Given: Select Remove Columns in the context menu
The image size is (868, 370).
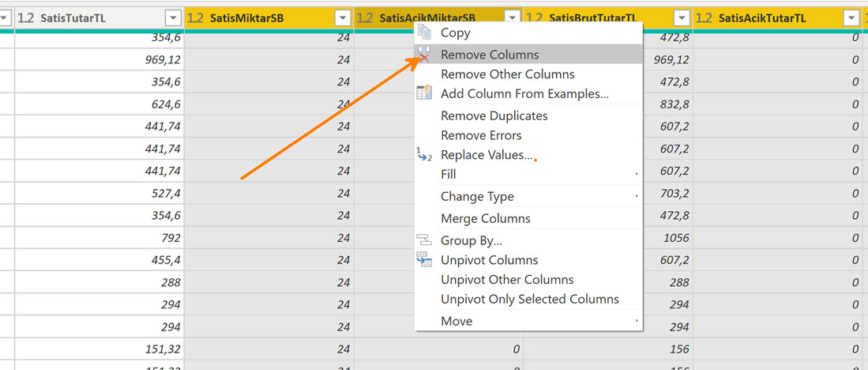Looking at the screenshot, I should coord(528,55).
